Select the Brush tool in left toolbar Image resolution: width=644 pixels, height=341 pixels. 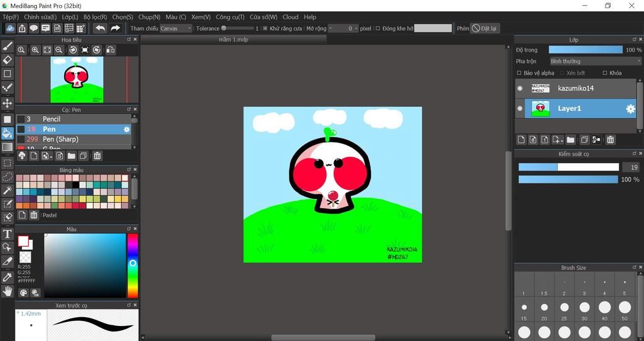click(8, 46)
